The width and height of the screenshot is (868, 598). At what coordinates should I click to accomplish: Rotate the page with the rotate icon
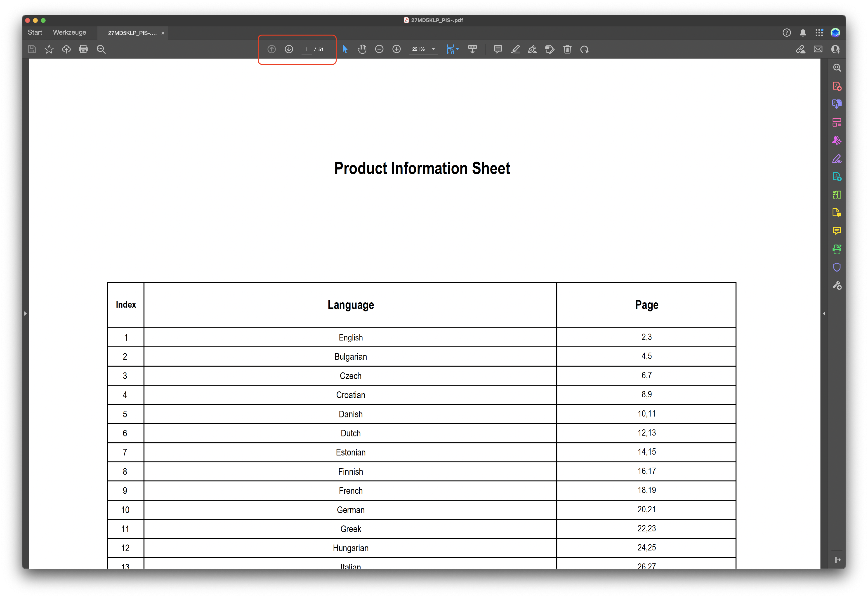(584, 49)
